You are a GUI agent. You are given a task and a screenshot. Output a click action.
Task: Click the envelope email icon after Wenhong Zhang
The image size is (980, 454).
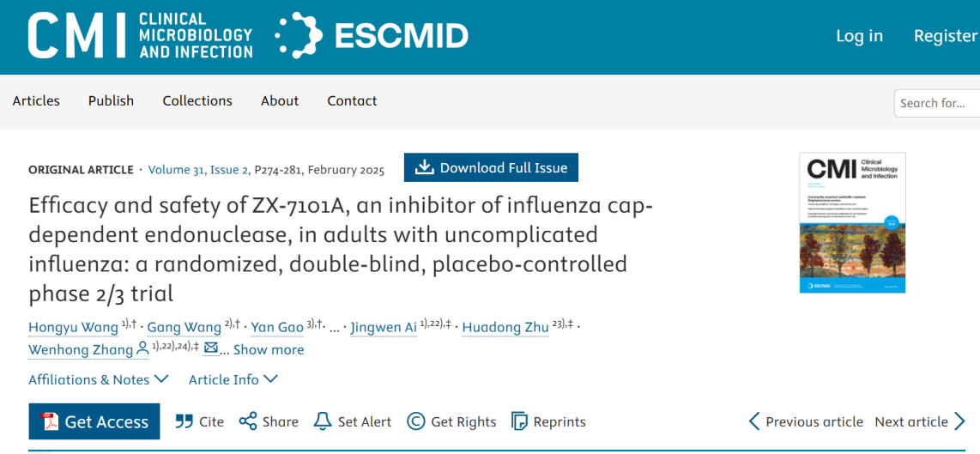coord(210,348)
